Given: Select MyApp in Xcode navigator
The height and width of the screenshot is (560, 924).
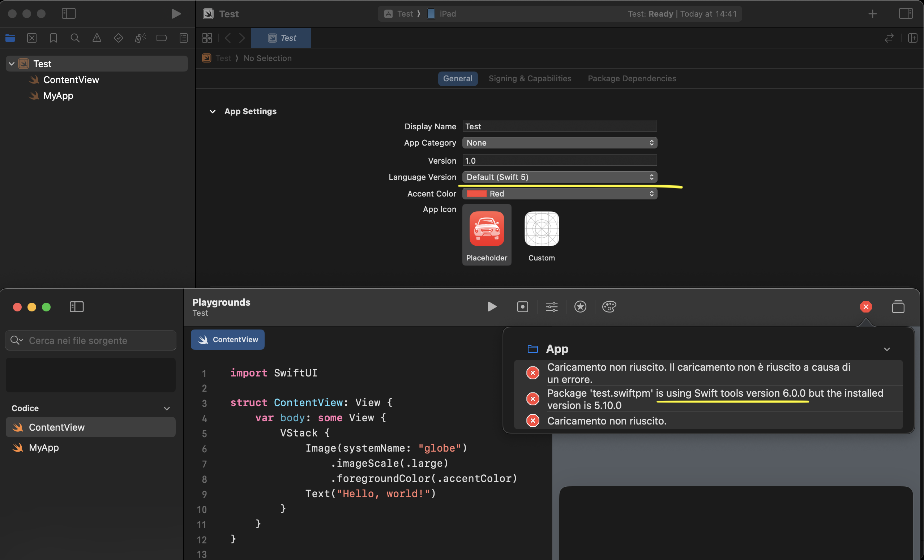Looking at the screenshot, I should [x=58, y=96].
